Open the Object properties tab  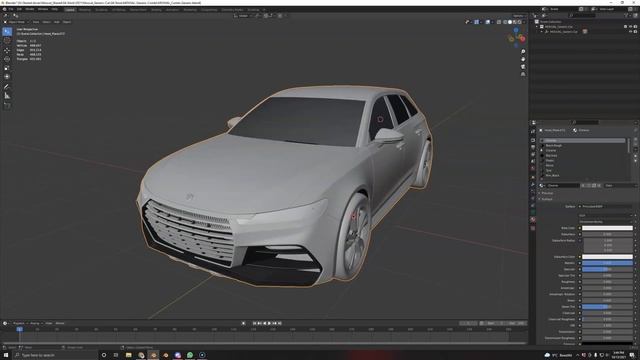pos(533,178)
